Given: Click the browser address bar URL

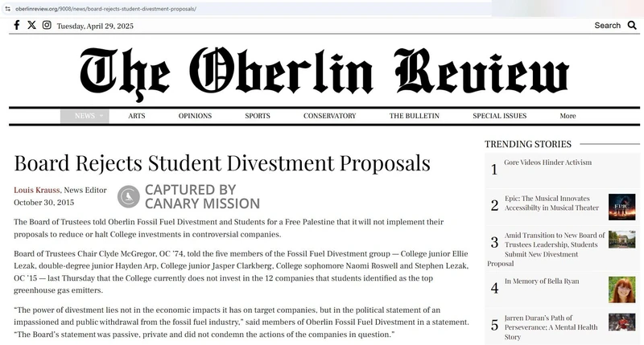Looking at the screenshot, I should point(105,8).
